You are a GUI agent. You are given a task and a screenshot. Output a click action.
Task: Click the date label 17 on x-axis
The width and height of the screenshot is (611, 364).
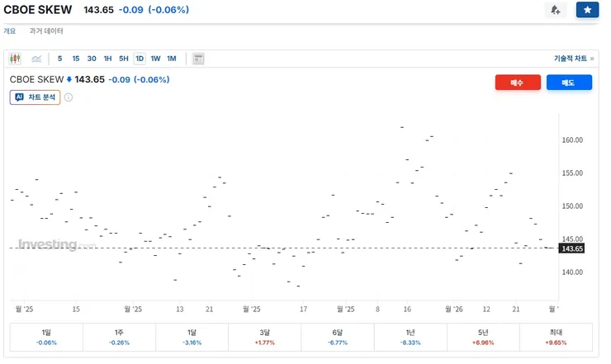(x=304, y=309)
